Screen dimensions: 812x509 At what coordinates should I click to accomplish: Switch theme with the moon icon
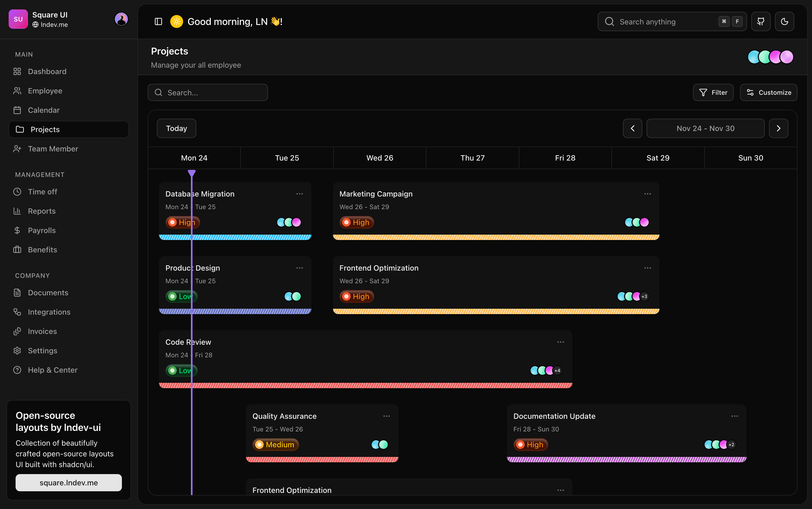(784, 21)
